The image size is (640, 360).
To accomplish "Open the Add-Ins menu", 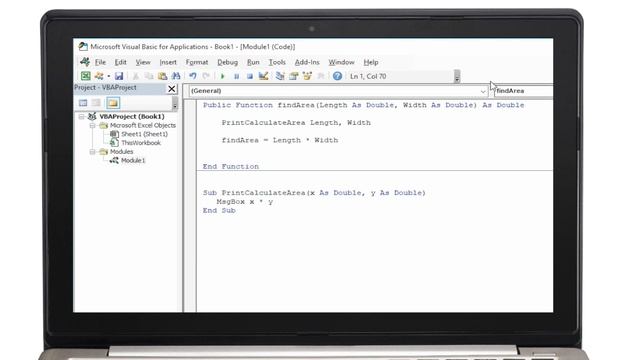I will coord(307,62).
